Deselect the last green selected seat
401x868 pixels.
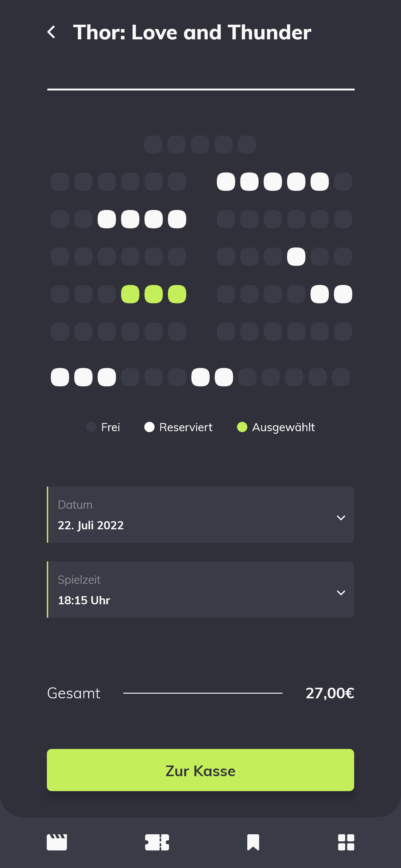pos(177,294)
